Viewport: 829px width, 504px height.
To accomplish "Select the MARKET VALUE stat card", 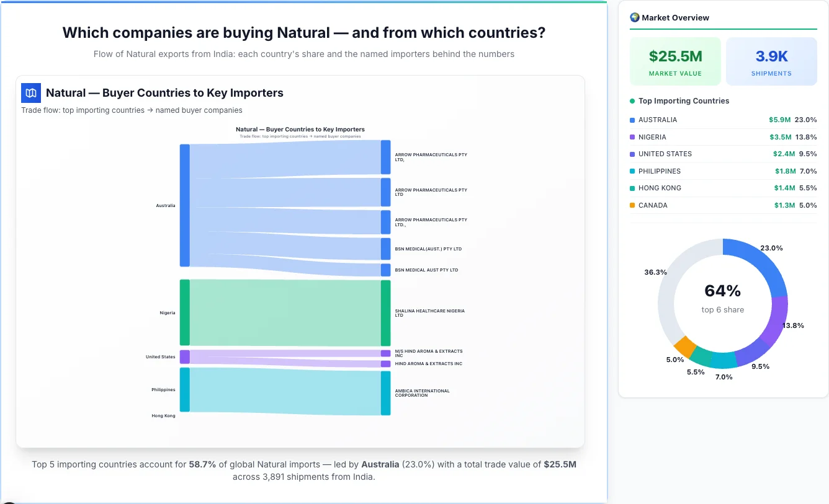I will [675, 61].
